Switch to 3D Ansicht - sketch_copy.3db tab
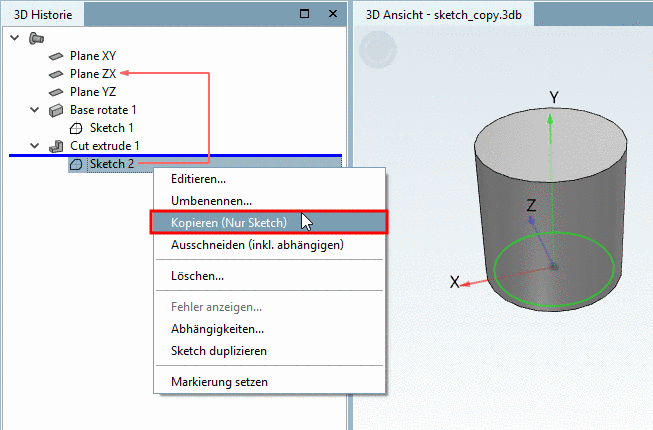The width and height of the screenshot is (653, 430). 444,15
